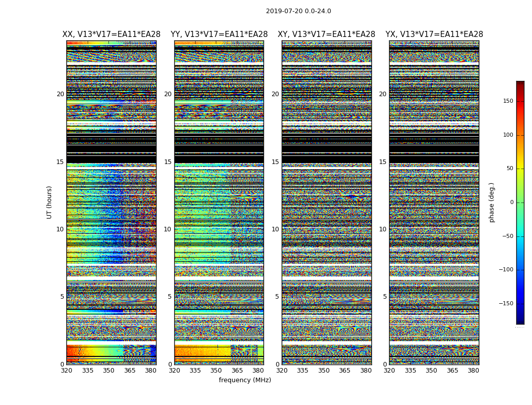
Task: Click inside the XY phase waterfall plot
Action: click(327, 202)
